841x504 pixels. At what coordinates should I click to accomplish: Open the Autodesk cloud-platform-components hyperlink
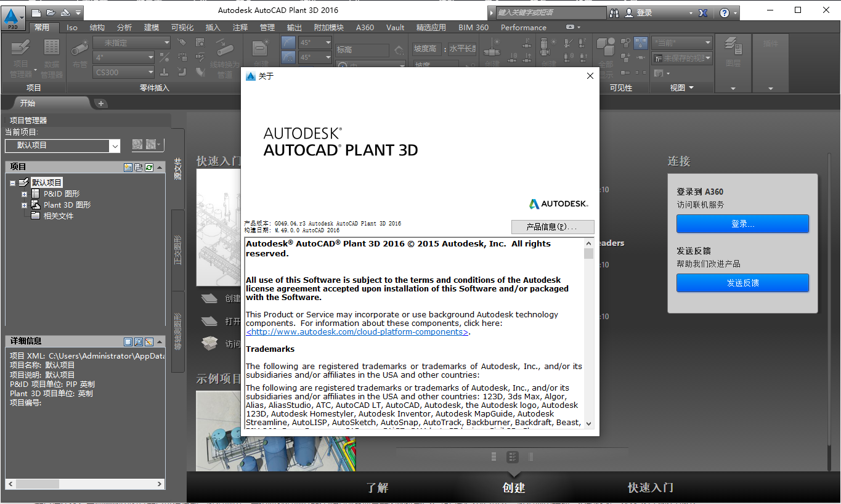357,331
